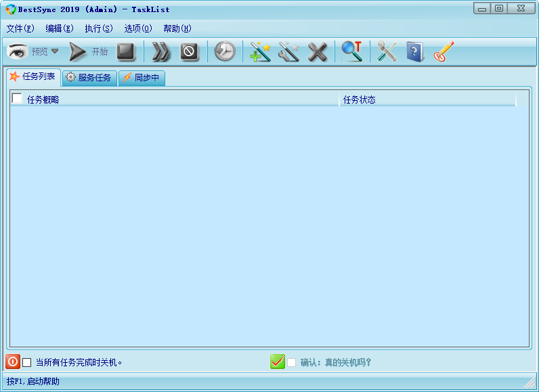
Task: Click the Stop square icon
Action: (126, 52)
